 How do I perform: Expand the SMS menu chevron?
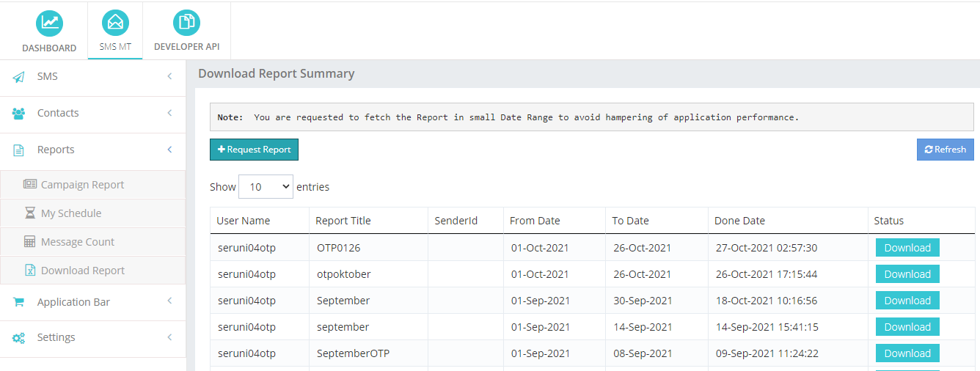coord(169,76)
